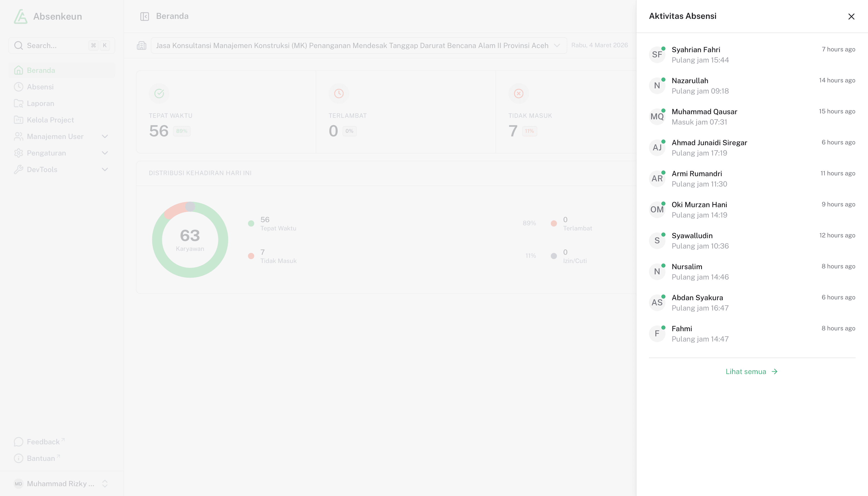Click Muhammad Qausar's MQ avatar
Image resolution: width=868 pixels, height=496 pixels.
(x=657, y=117)
